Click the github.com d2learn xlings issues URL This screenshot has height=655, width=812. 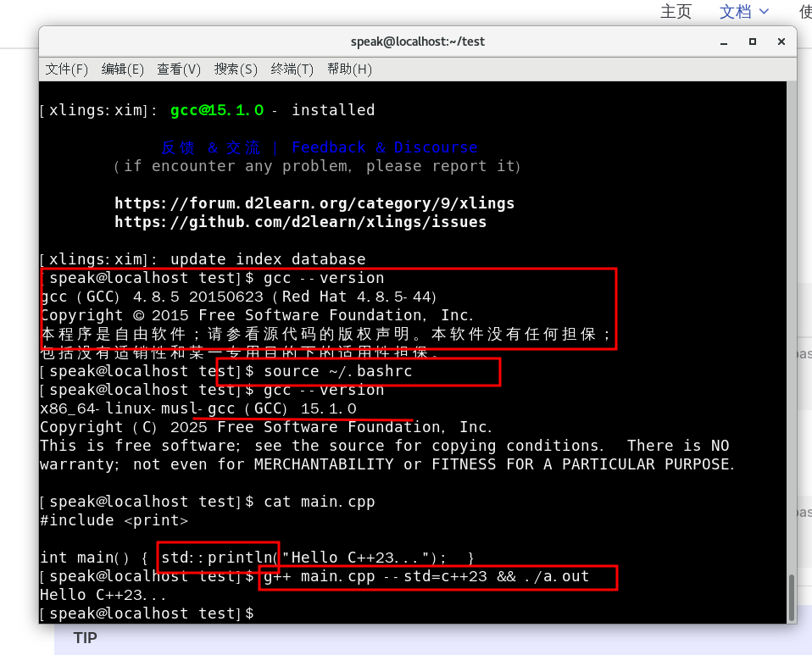point(300,222)
